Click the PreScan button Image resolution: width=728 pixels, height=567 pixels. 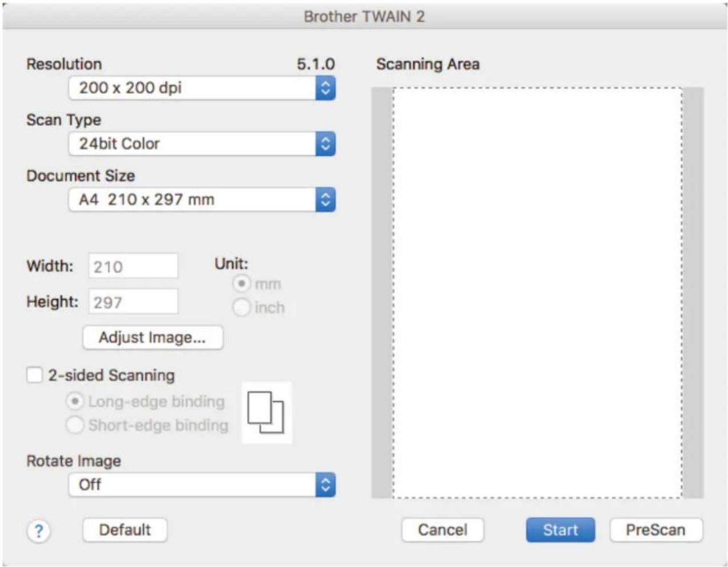pos(656,530)
